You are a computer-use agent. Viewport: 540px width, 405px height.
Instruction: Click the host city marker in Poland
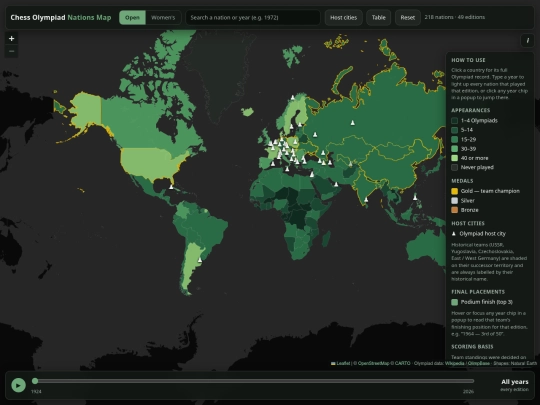click(x=295, y=141)
